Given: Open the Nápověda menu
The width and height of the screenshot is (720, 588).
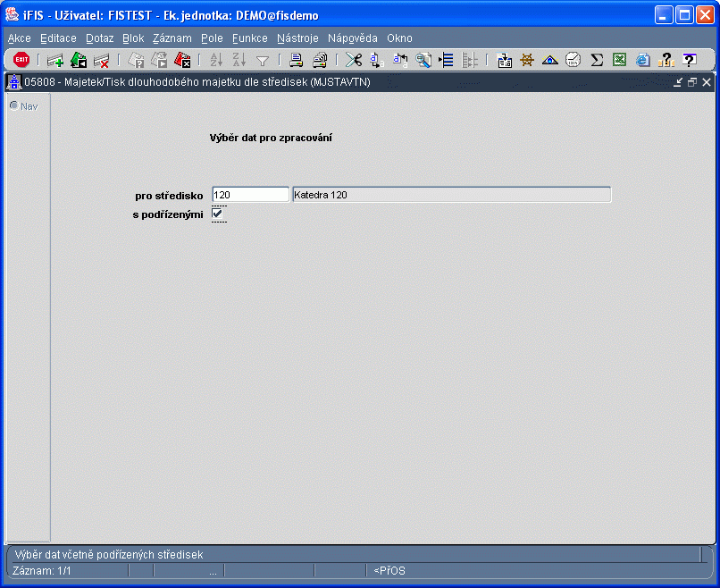Looking at the screenshot, I should (353, 38).
